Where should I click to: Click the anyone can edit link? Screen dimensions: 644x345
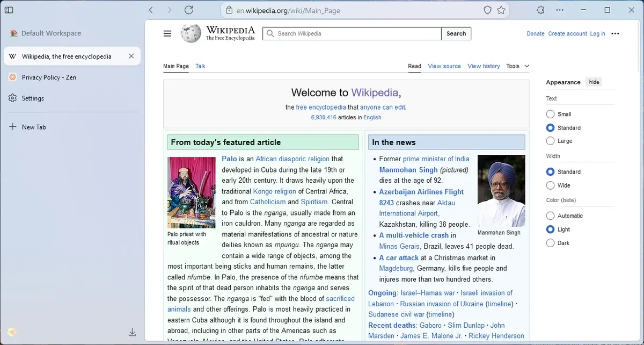tap(383, 107)
